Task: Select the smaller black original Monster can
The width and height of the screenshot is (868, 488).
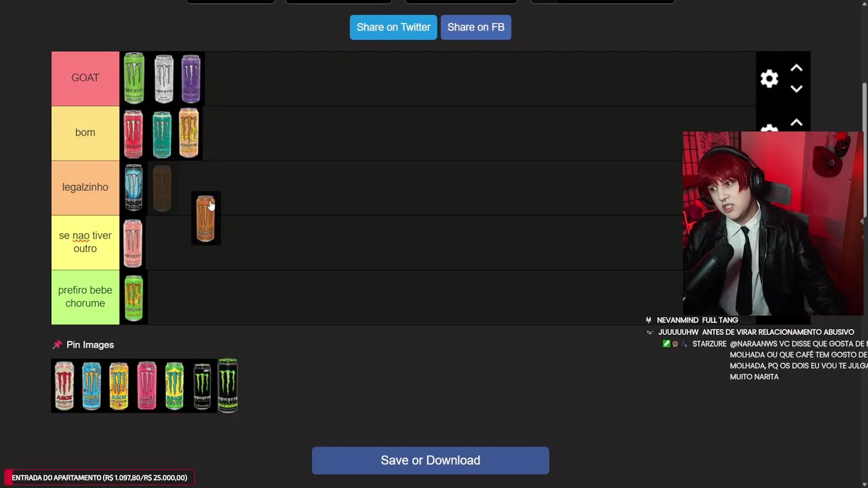Action: click(x=202, y=387)
